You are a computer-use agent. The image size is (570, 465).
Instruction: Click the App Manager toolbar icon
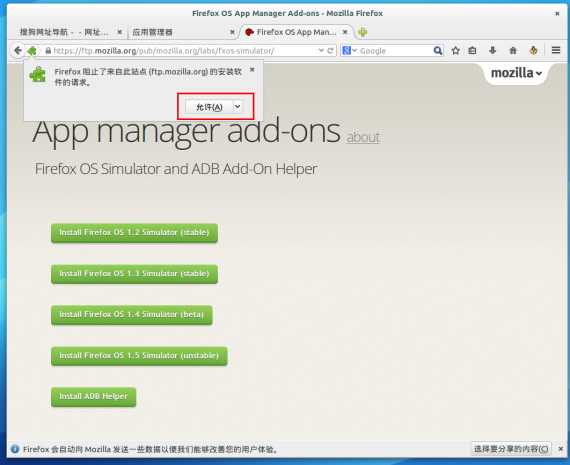(533, 51)
